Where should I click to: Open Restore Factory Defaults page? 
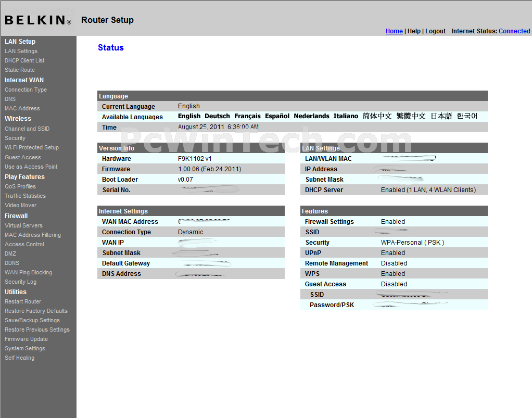pos(36,311)
